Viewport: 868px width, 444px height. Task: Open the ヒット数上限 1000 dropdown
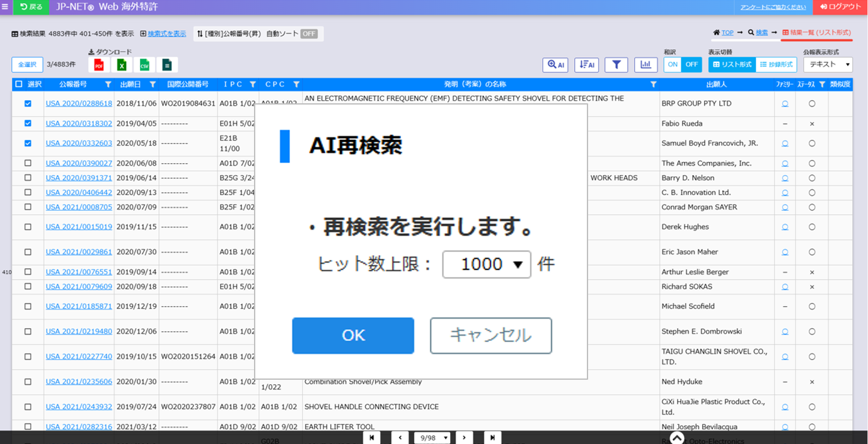(x=487, y=265)
